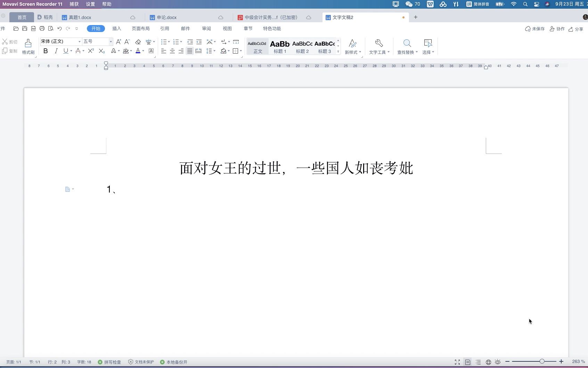Screen dimensions: 588x368
Task: Toggle subscript formatting
Action: point(101,51)
